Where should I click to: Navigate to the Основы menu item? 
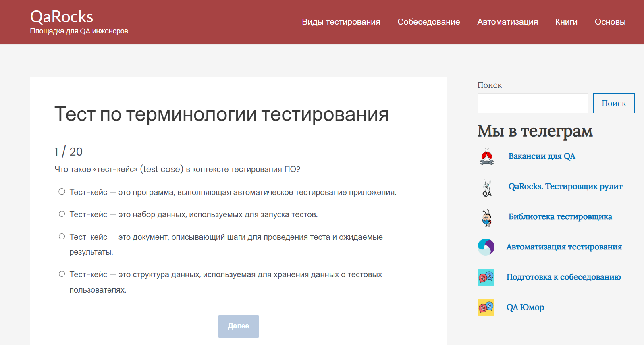(610, 22)
